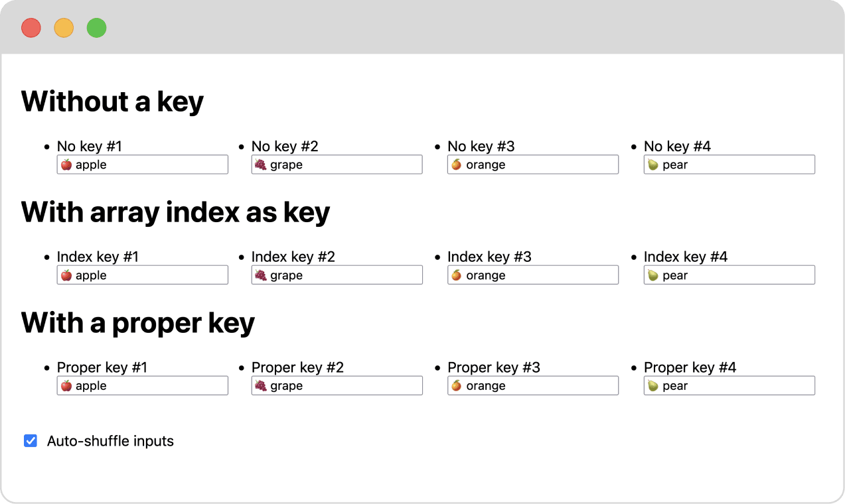The image size is (845, 504).
Task: Select the pear input under Index key #4
Action: point(729,275)
